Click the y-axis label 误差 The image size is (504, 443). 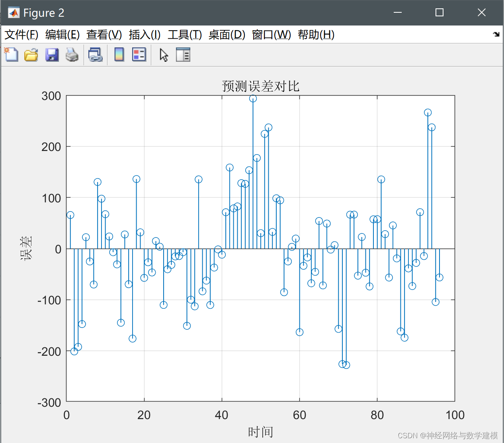[27, 248]
